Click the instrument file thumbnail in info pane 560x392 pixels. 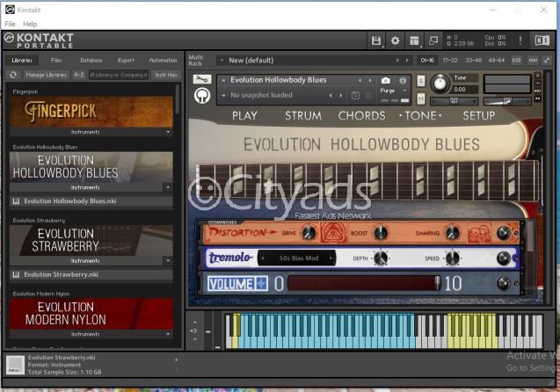[15, 366]
